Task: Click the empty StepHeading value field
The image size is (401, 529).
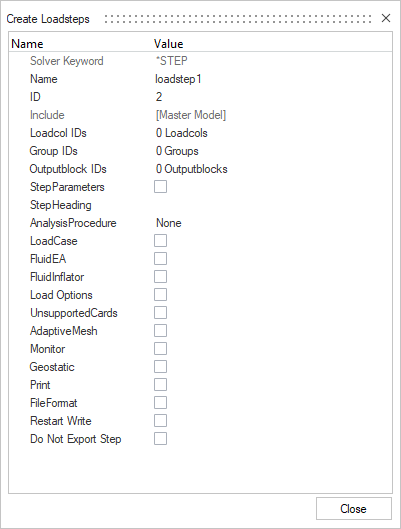Action: (x=273, y=205)
